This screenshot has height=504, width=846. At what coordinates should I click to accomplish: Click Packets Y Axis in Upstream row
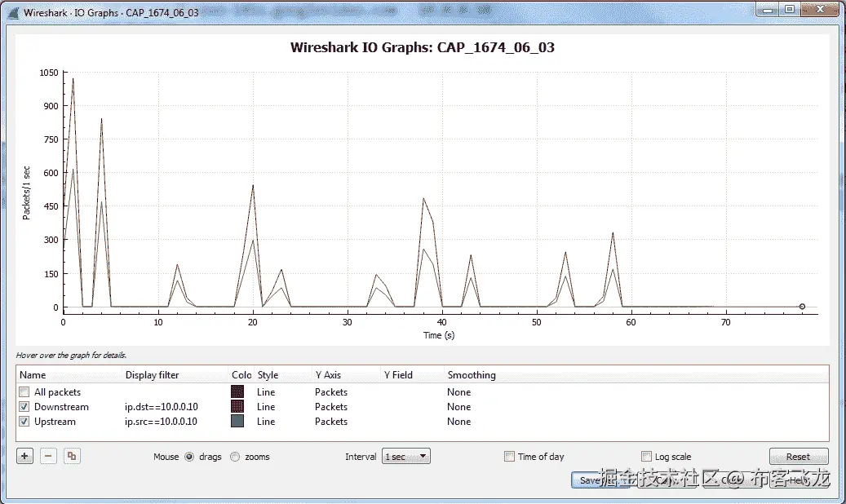[331, 422]
